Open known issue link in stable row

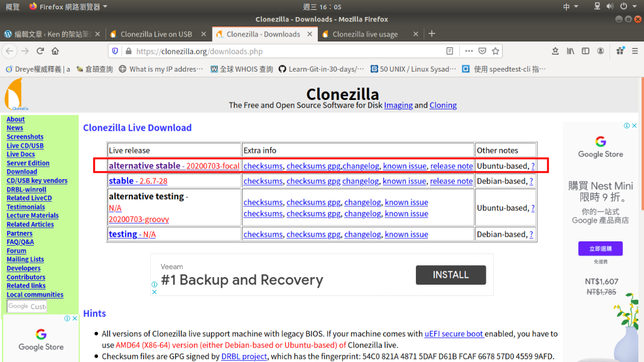pos(404,181)
